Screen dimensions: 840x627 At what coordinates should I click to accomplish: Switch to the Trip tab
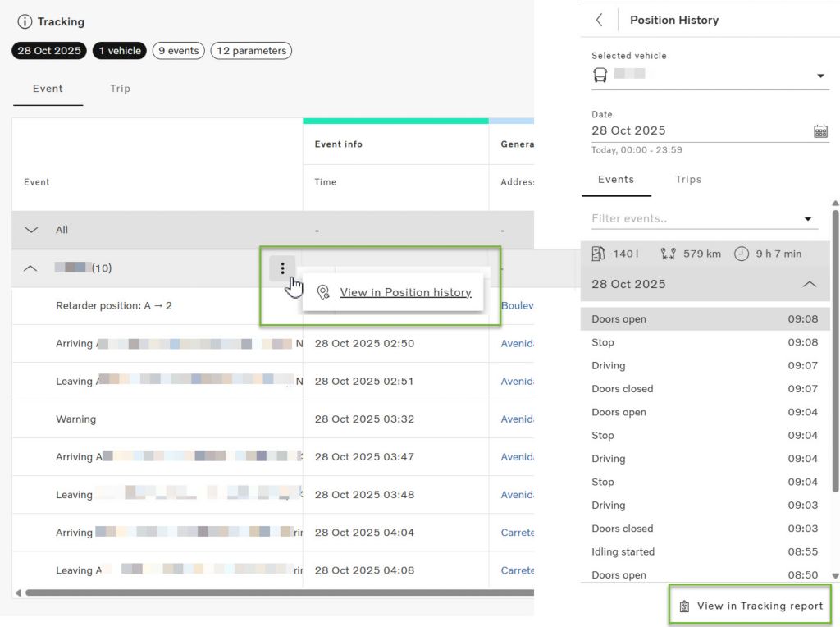(x=120, y=89)
